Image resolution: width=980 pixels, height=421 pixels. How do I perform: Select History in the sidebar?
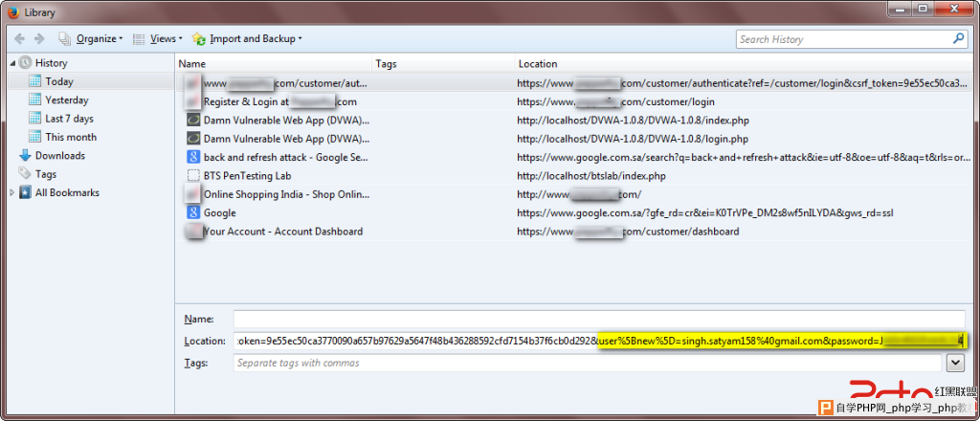point(52,63)
